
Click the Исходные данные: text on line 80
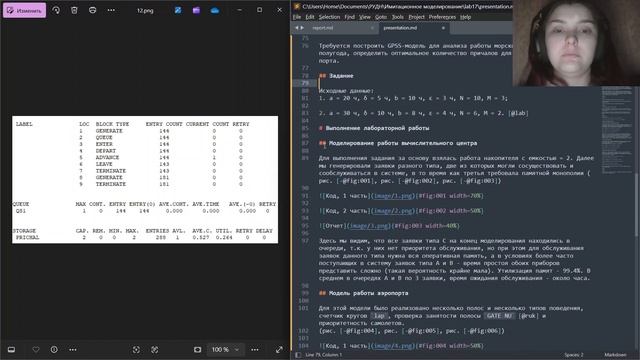coord(346,91)
